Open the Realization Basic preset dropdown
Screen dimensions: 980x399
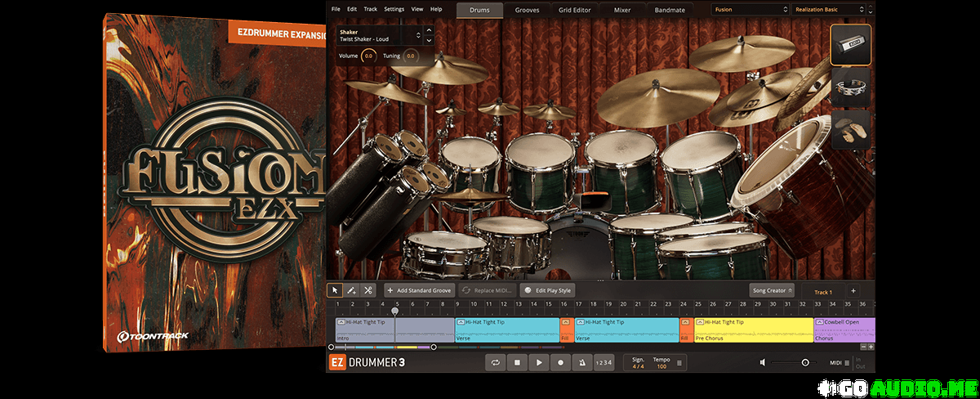[x=828, y=10]
